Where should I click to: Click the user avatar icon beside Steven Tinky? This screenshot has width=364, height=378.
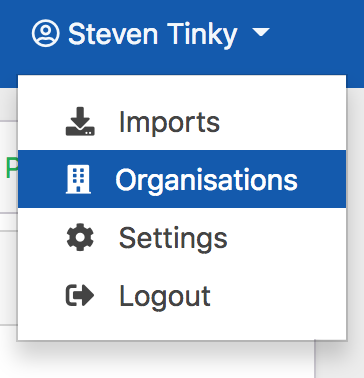[x=46, y=33]
